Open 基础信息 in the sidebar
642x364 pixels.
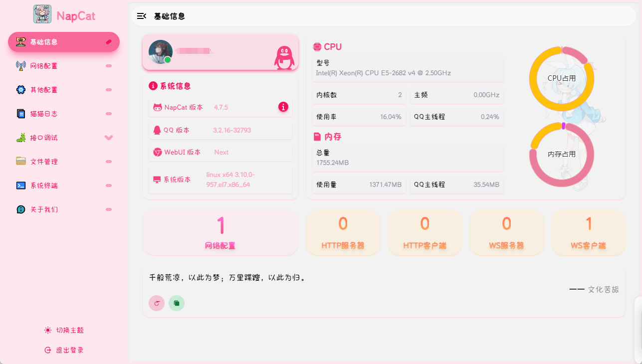(x=64, y=42)
